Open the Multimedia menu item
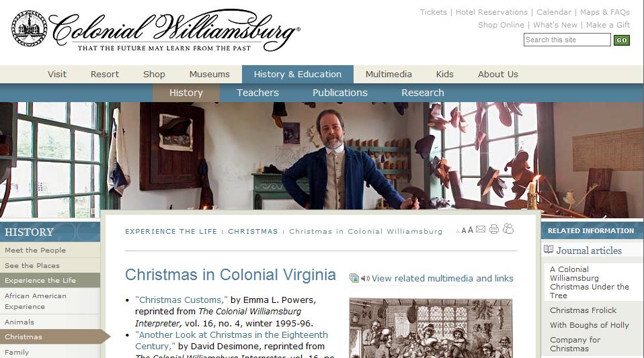This screenshot has height=358, width=644. [x=389, y=75]
